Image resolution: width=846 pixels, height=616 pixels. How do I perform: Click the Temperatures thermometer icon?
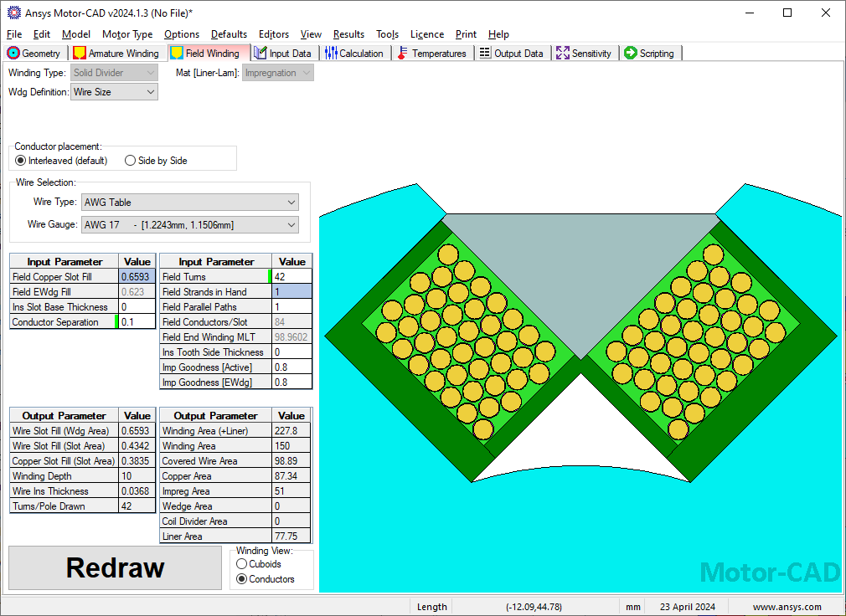pyautogui.click(x=403, y=53)
